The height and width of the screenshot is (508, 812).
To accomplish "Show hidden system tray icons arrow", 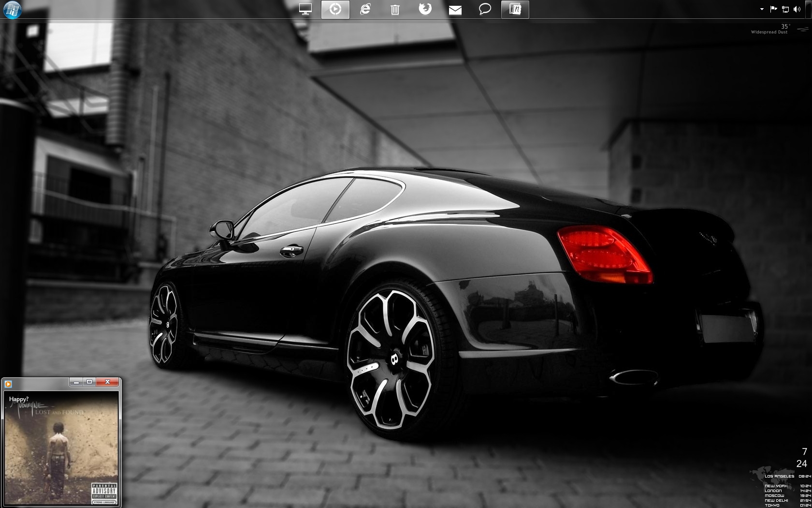I will point(762,9).
